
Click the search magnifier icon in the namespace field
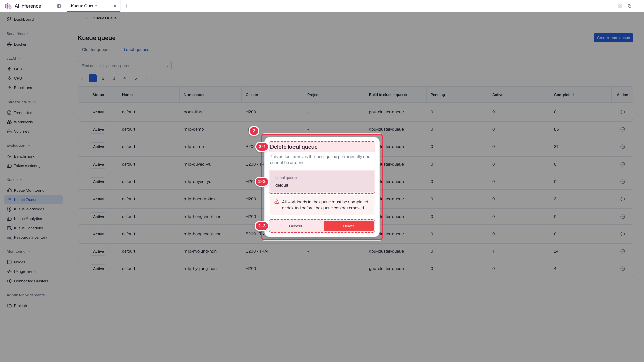tap(166, 65)
